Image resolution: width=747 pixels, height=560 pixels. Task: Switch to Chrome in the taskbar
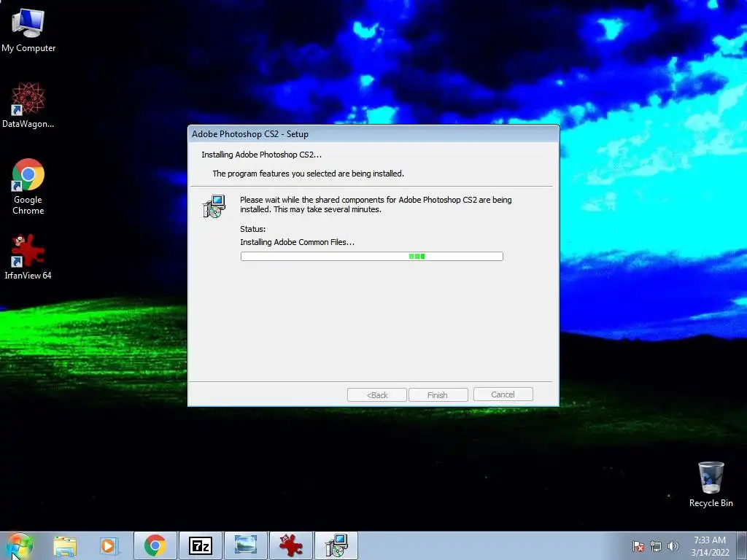pyautogui.click(x=155, y=545)
